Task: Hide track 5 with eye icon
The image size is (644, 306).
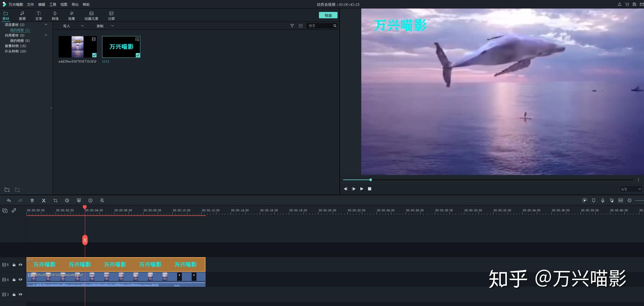Action: 20,265
